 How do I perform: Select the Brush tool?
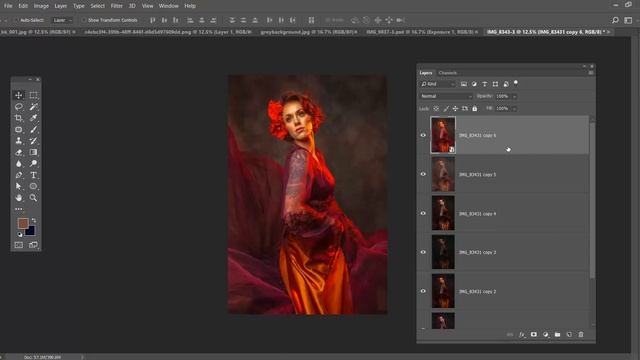(x=33, y=129)
